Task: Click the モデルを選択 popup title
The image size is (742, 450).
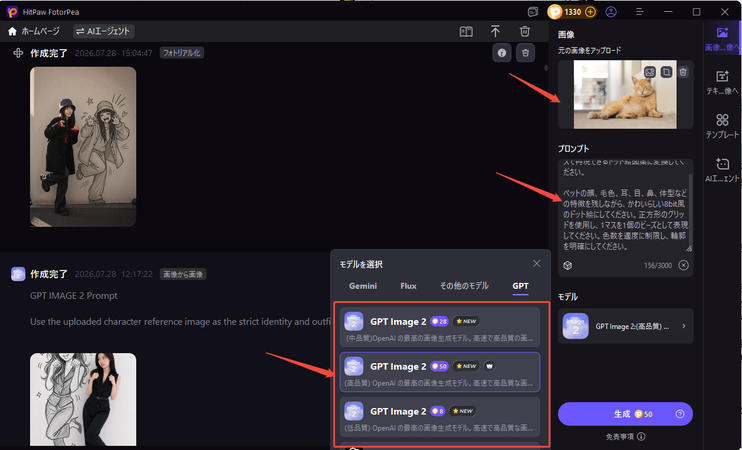Action: (x=361, y=264)
